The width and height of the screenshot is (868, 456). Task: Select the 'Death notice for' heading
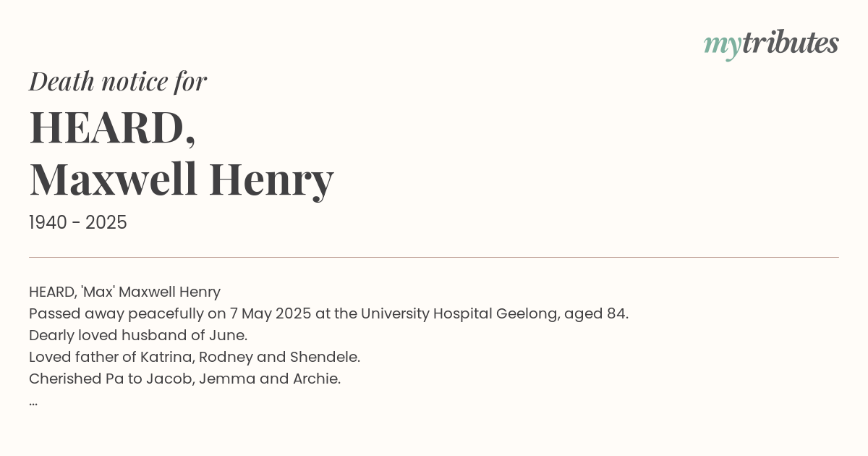(x=118, y=81)
